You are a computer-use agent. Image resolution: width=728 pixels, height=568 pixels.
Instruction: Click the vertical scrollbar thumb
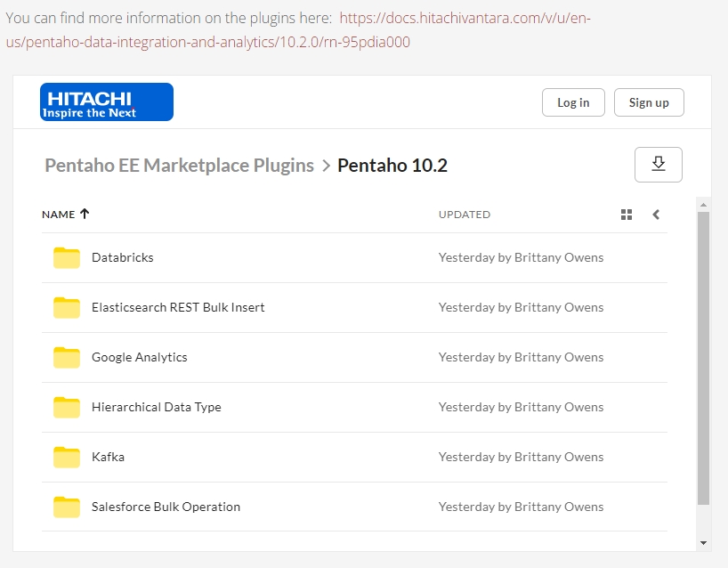point(703,356)
